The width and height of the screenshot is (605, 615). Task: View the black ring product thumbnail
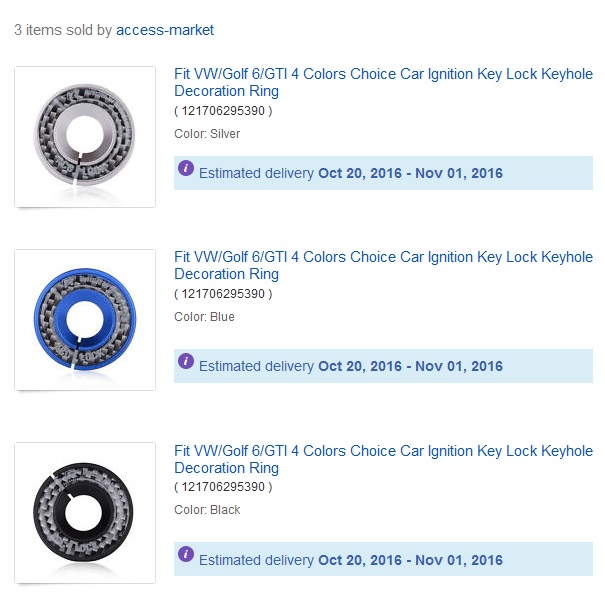(x=85, y=513)
